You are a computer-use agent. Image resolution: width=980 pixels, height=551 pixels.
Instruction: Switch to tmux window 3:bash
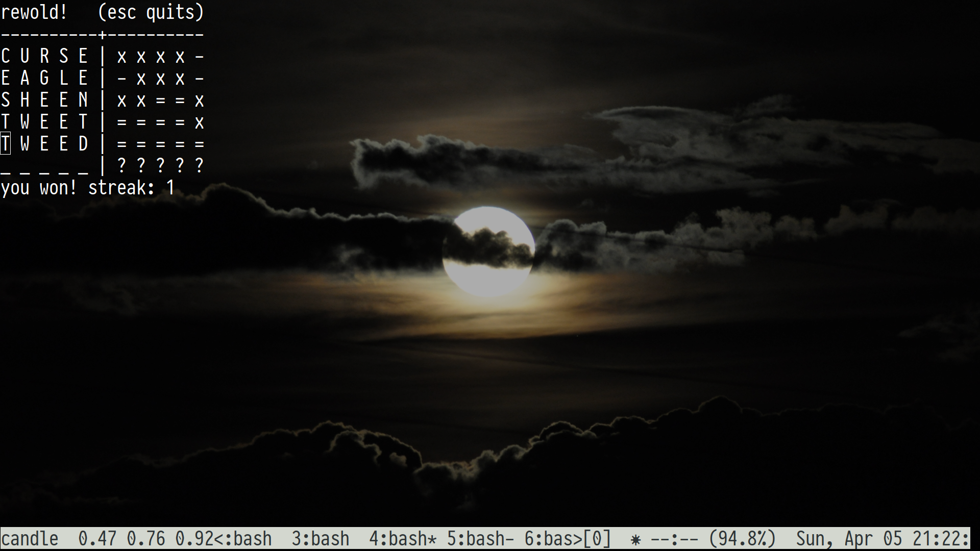pos(320,539)
